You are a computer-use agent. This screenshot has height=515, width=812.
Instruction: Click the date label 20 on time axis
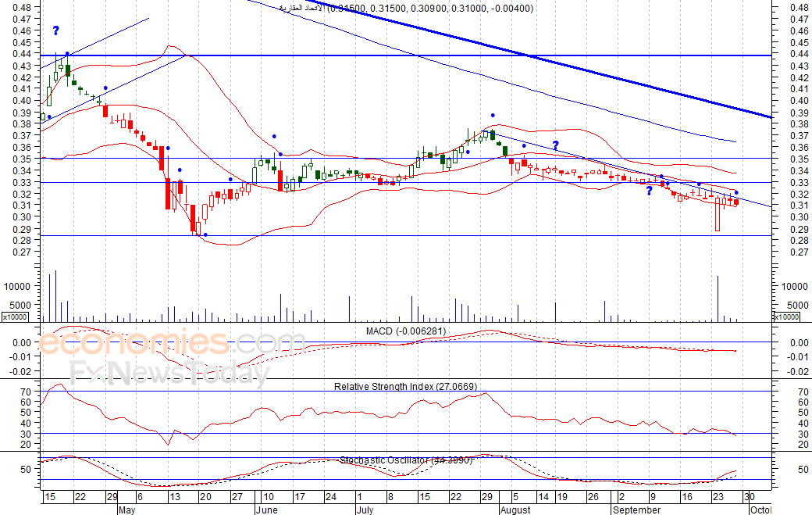(x=205, y=497)
